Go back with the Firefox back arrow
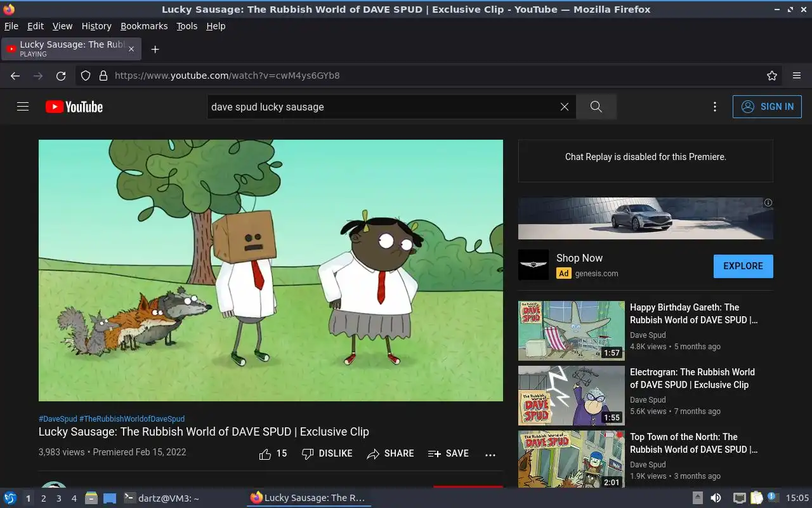 click(15, 76)
